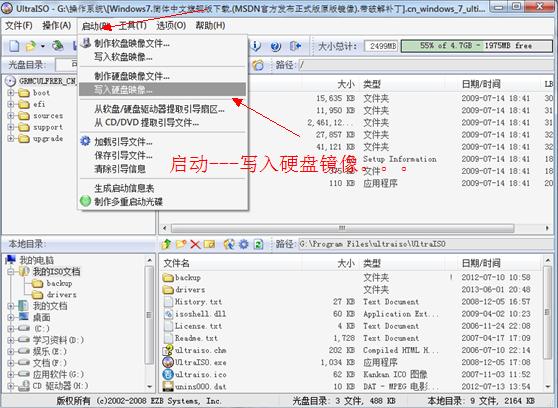Click the unins000.dat file icon
The width and height of the screenshot is (558, 408).
tap(168, 386)
